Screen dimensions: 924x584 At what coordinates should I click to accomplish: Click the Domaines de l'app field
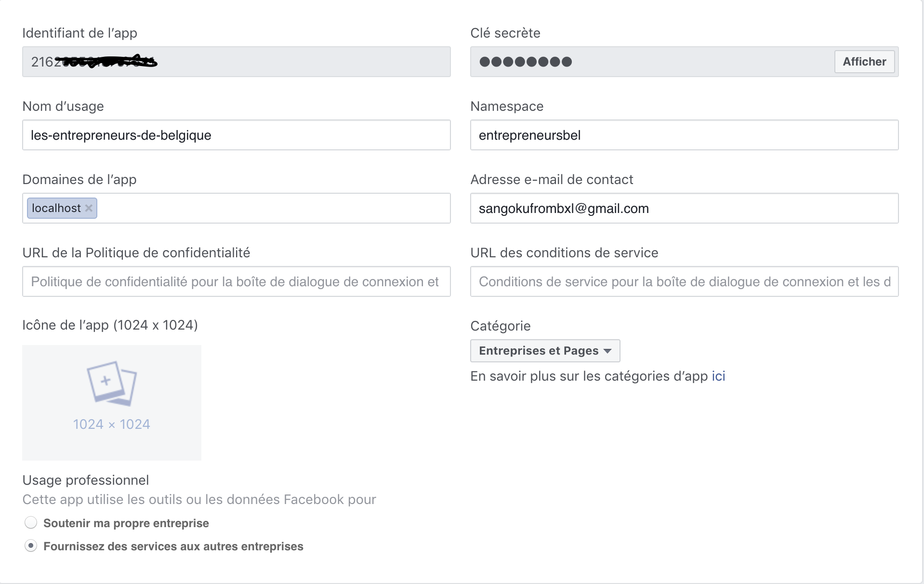(274, 208)
